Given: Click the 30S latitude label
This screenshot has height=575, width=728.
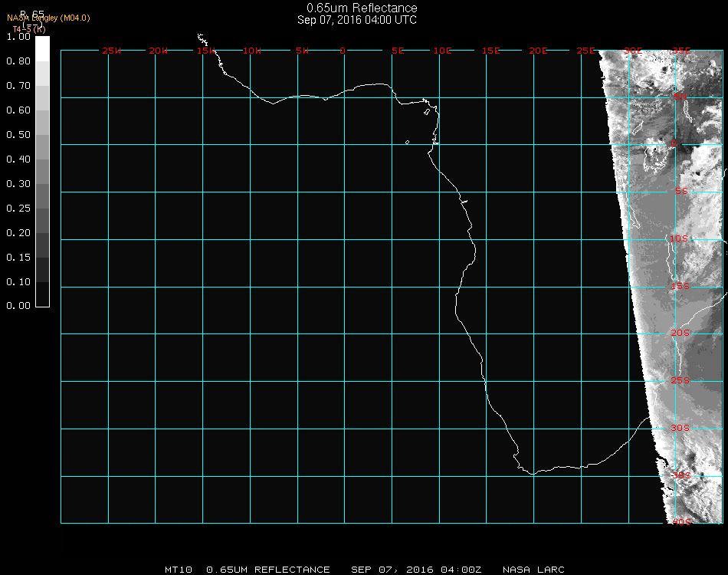Looking at the screenshot, I should 680,428.
